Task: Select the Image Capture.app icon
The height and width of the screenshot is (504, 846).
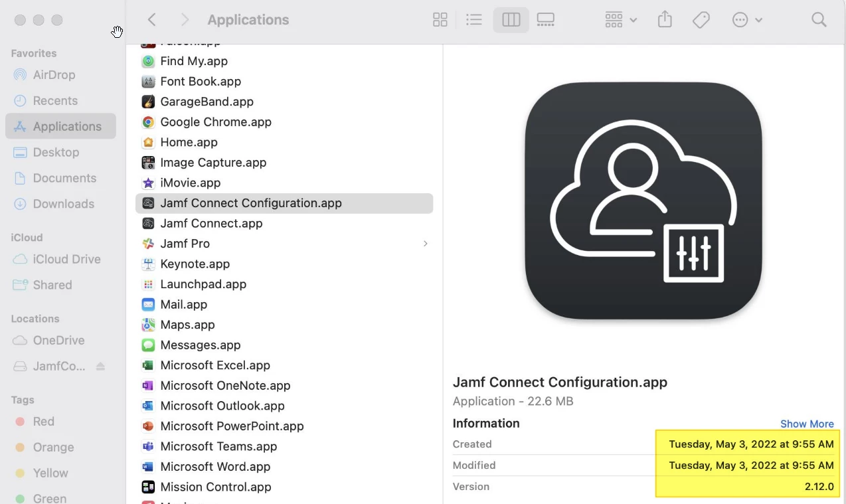Action: tap(148, 163)
